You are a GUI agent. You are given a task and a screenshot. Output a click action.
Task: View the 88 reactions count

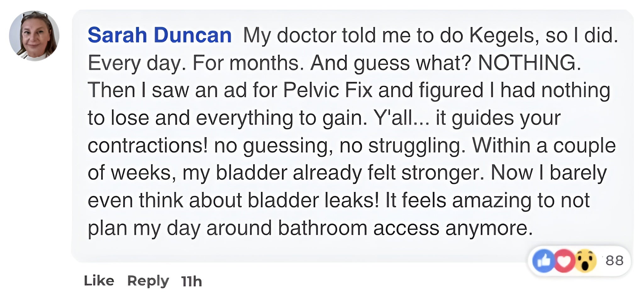pyautogui.click(x=614, y=261)
